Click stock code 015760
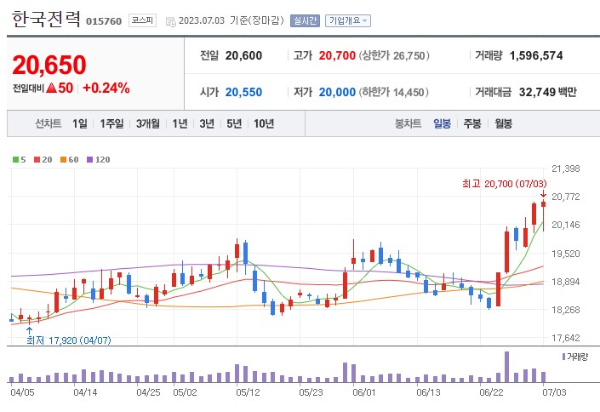Screen dimensions: 600x412 104,21
